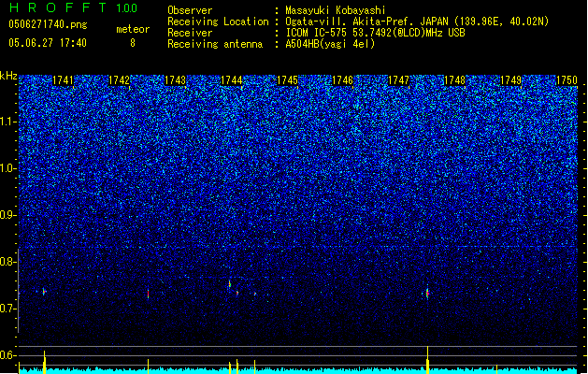Screen dimensions: 588x374
Task: Click the kHz axis unit label
Action: click(x=8, y=76)
